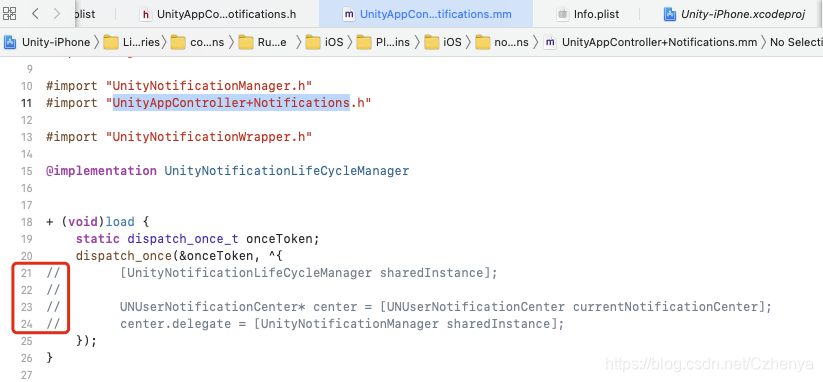Go forward with the right chevron
This screenshot has width=823, height=382.
point(57,14)
